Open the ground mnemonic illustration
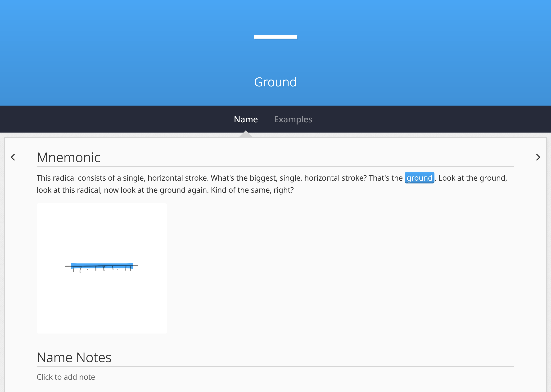Screen dimensions: 551x392 point(102,268)
